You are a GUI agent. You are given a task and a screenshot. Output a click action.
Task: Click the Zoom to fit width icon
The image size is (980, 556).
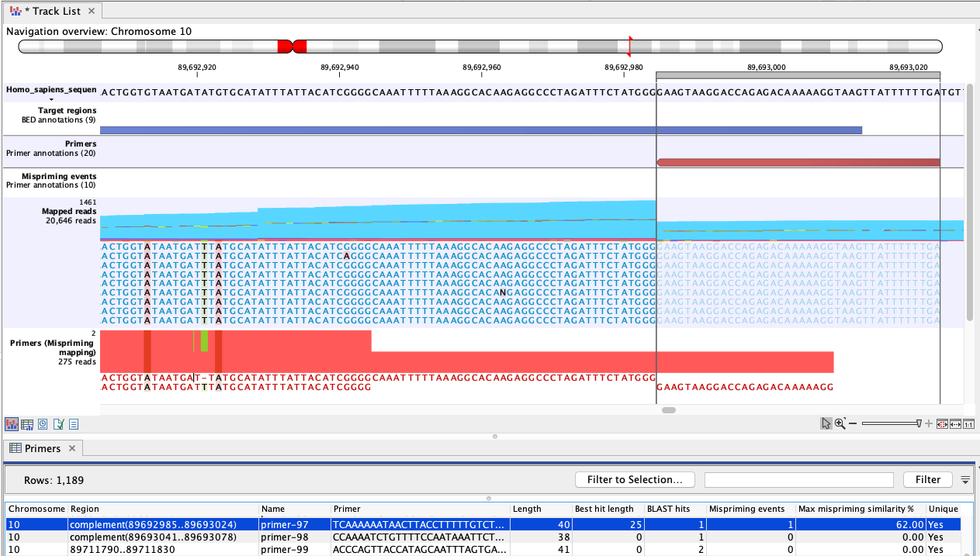[955, 424]
